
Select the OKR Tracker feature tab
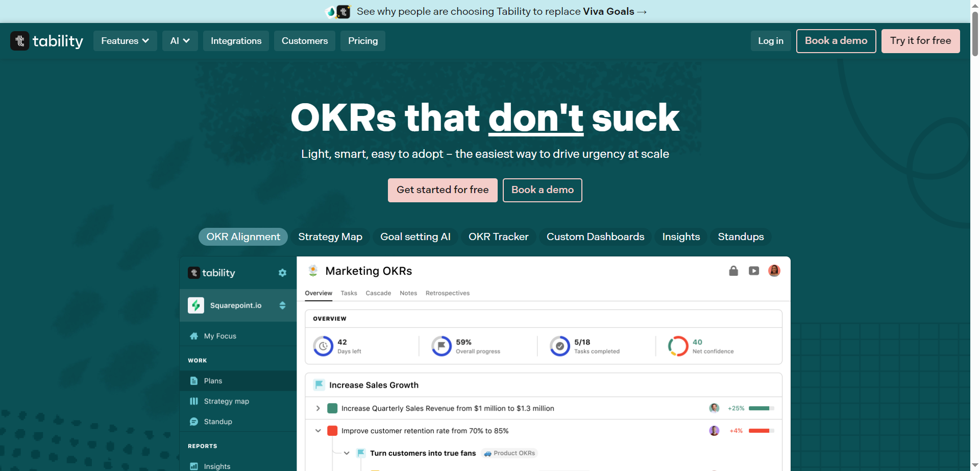tap(499, 237)
